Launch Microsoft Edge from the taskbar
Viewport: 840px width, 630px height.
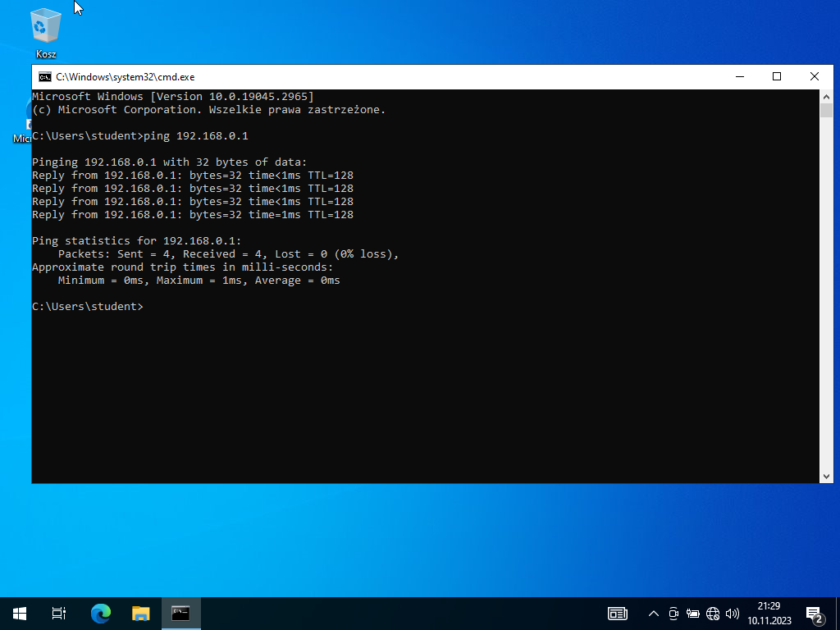(101, 614)
